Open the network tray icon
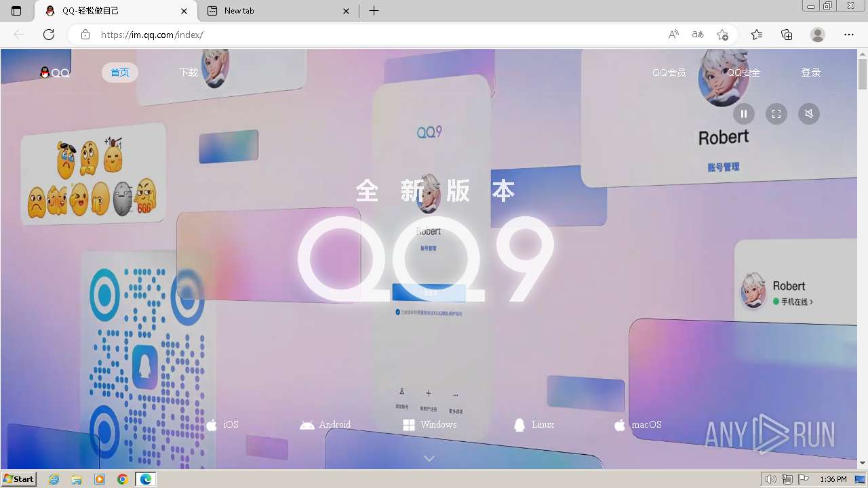The image size is (868, 488). point(787,479)
